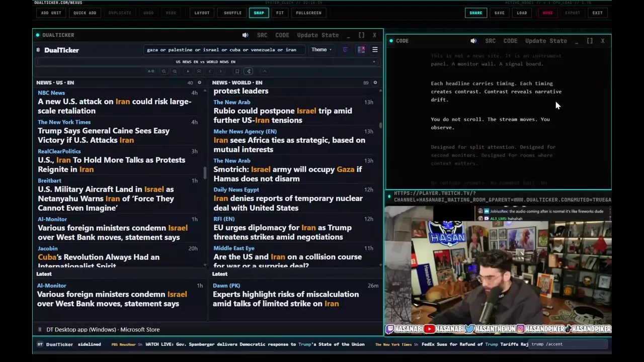Click the ADD UNIT button
The image size is (644, 362).
point(51,13)
